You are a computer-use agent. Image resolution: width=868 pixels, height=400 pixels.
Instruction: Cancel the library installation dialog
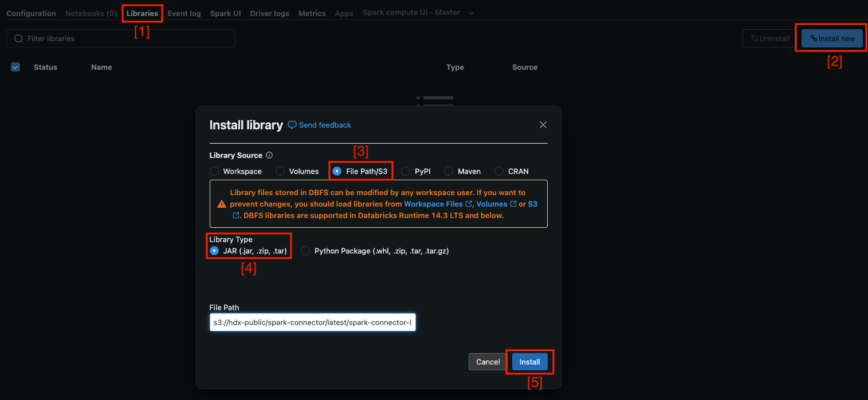(488, 362)
